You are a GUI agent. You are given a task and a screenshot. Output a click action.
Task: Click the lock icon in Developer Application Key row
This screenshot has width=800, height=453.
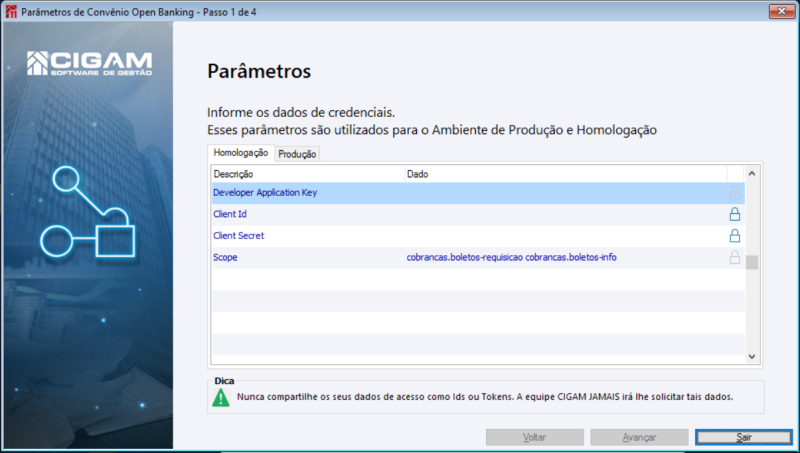735,193
